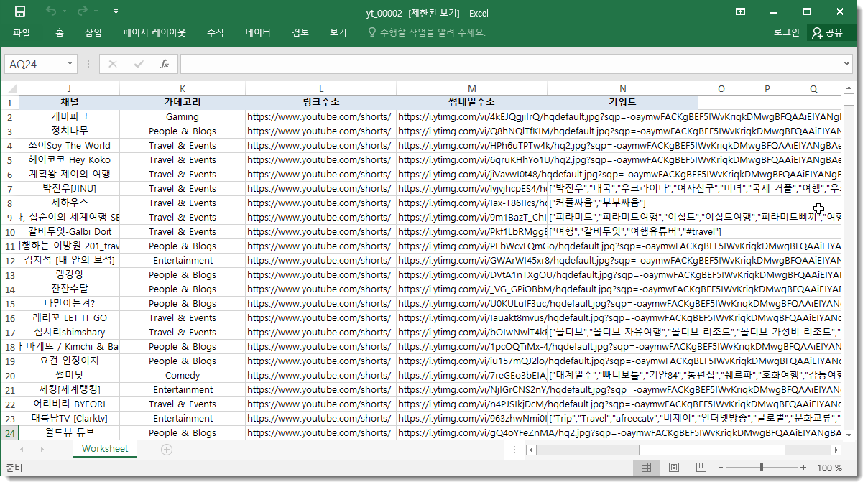
Task: Click the 공유 share button
Action: 828,32
